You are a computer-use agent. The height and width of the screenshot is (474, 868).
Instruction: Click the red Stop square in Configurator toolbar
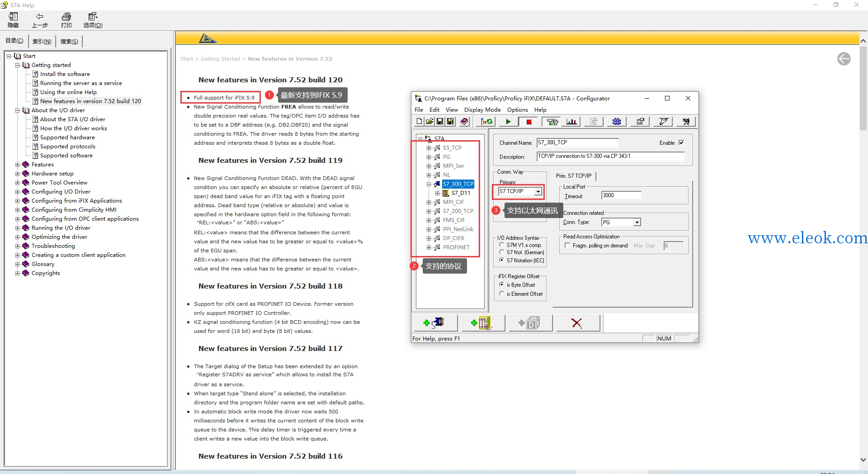click(x=528, y=121)
